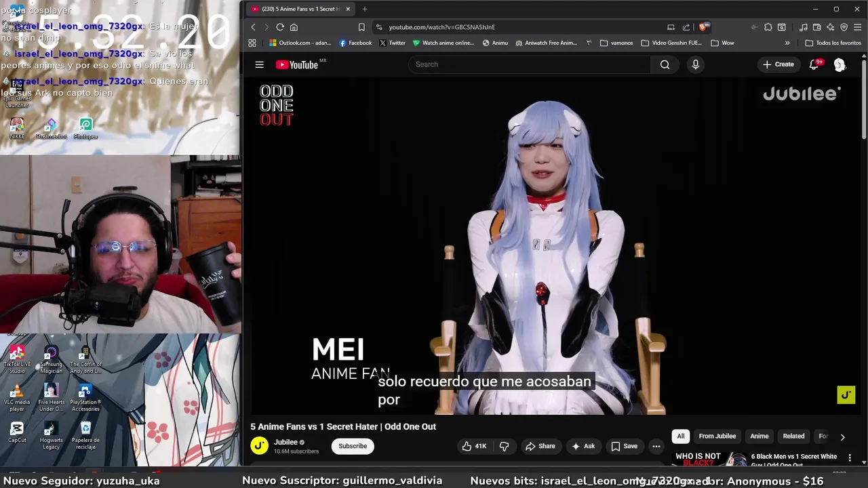The height and width of the screenshot is (488, 868).
Task: Open the Todos los favoritos folder
Action: click(833, 43)
